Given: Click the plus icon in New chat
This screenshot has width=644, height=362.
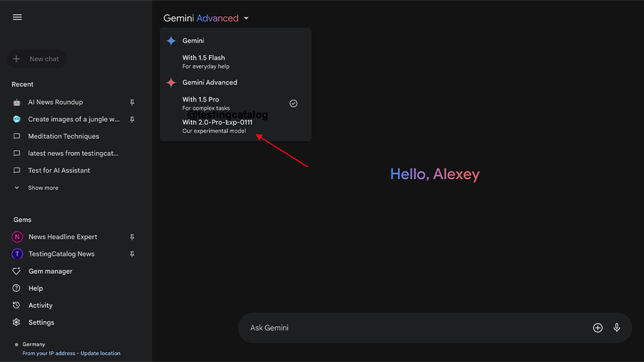Looking at the screenshot, I should [x=16, y=59].
